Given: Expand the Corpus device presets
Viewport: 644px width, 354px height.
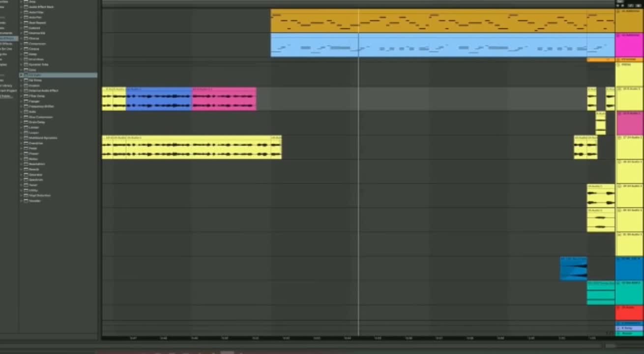Looking at the screenshot, I should tap(21, 49).
